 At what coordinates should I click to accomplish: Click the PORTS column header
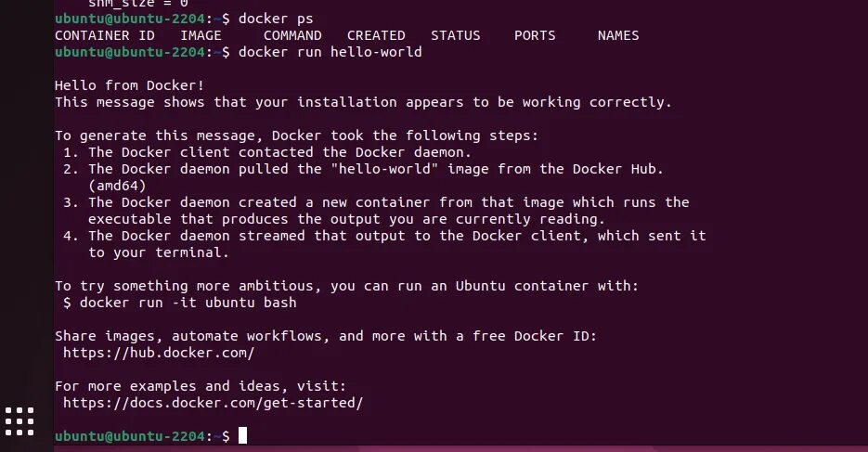(x=534, y=35)
